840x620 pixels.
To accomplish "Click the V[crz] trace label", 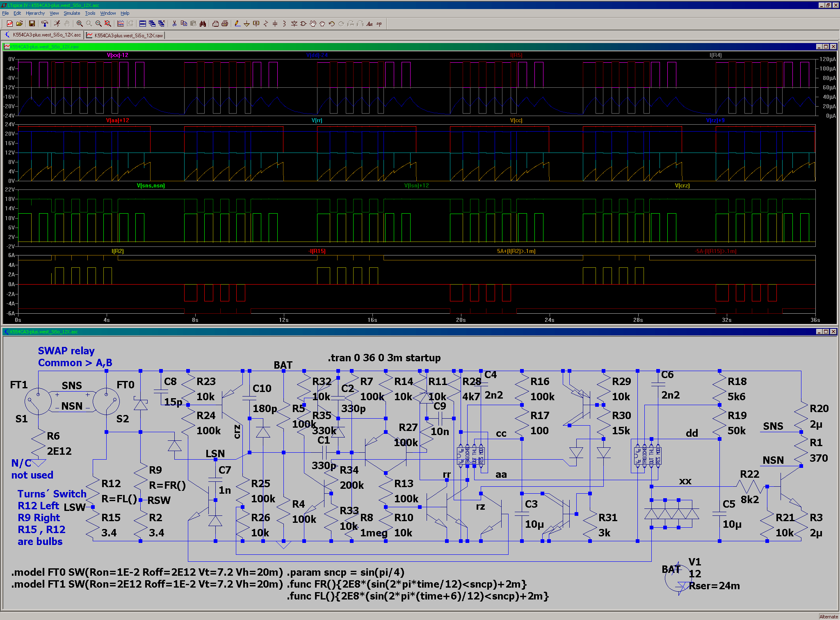I will [x=682, y=186].
